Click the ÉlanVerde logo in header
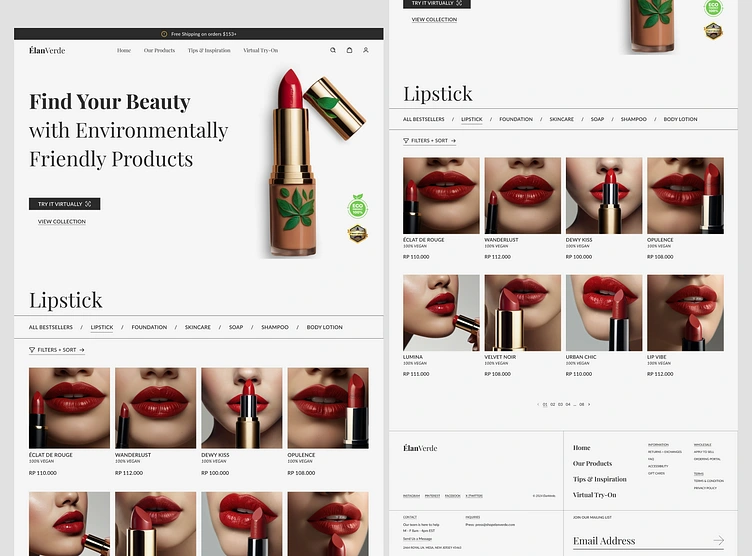752x556 pixels. click(47, 50)
